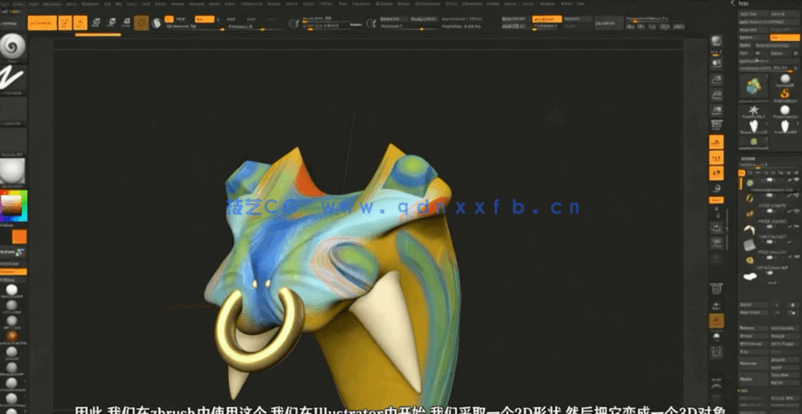The height and width of the screenshot is (414, 802).
Task: Toggle visibility of the colorful head subtool
Action: point(796,180)
